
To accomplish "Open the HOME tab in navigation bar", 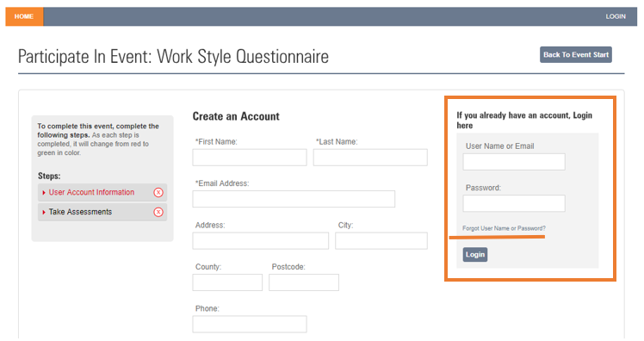I will point(24,16).
